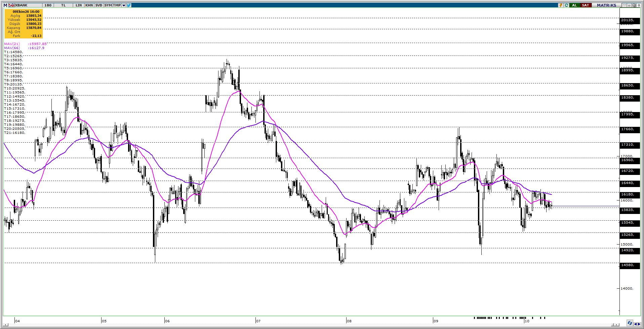Click the SVD toolbar button

(x=99, y=5)
